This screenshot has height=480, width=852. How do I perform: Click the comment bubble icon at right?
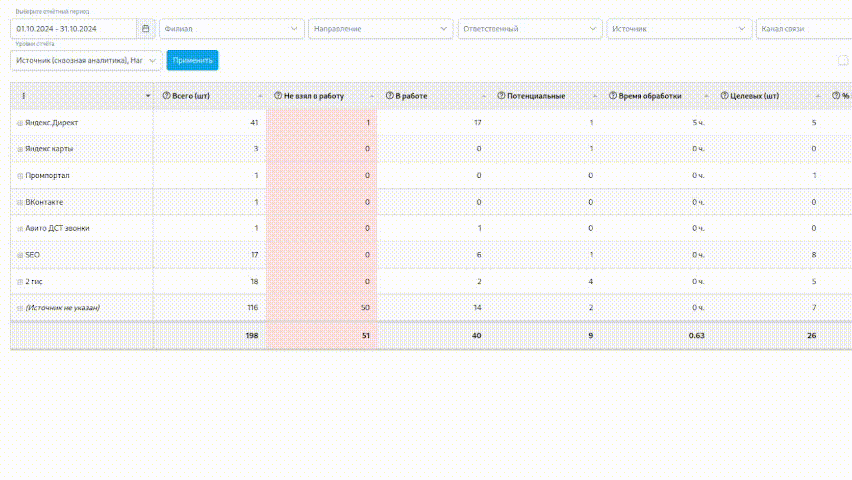[x=842, y=61]
